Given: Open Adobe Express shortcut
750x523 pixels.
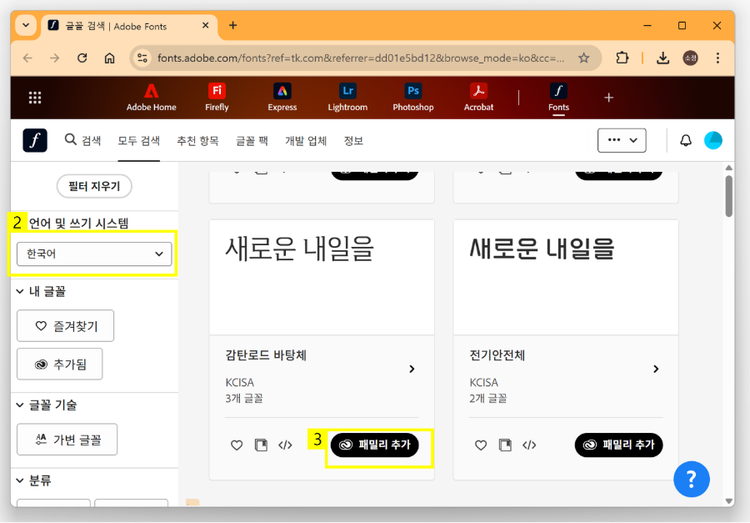Looking at the screenshot, I should (x=282, y=98).
